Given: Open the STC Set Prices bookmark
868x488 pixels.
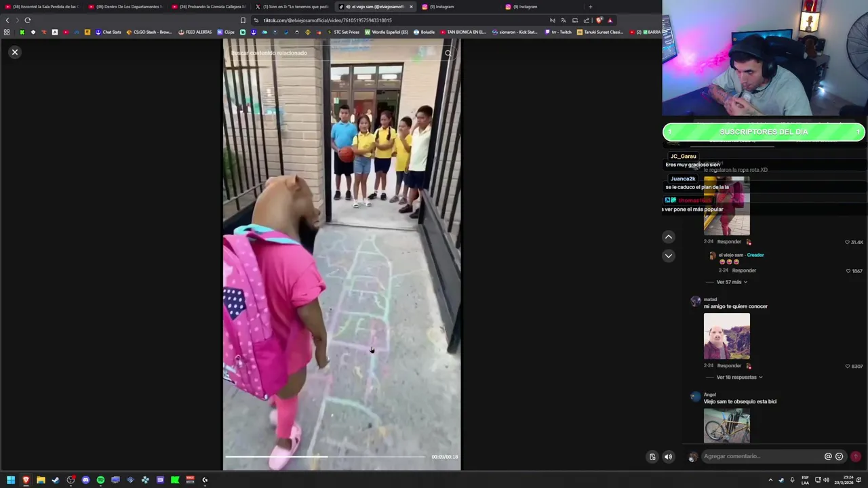Looking at the screenshot, I should [343, 32].
